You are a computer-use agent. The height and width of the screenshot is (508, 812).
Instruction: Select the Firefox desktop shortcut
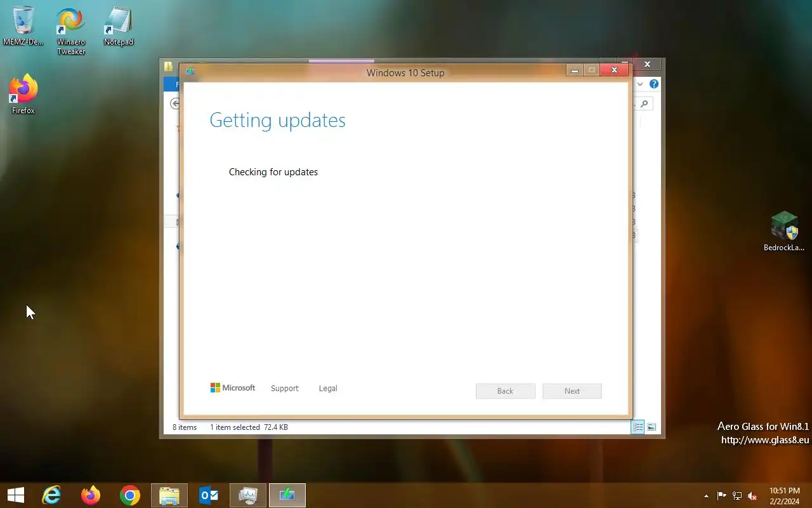[x=23, y=95]
